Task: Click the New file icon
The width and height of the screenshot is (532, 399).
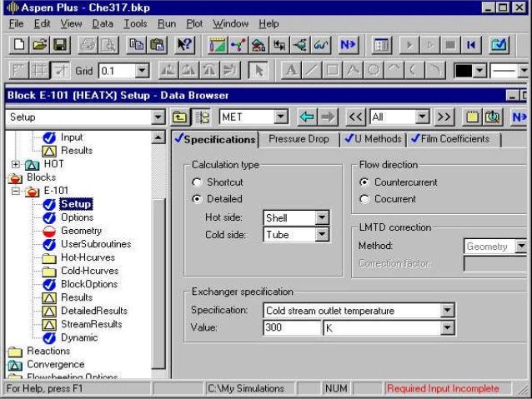Action: [19, 45]
